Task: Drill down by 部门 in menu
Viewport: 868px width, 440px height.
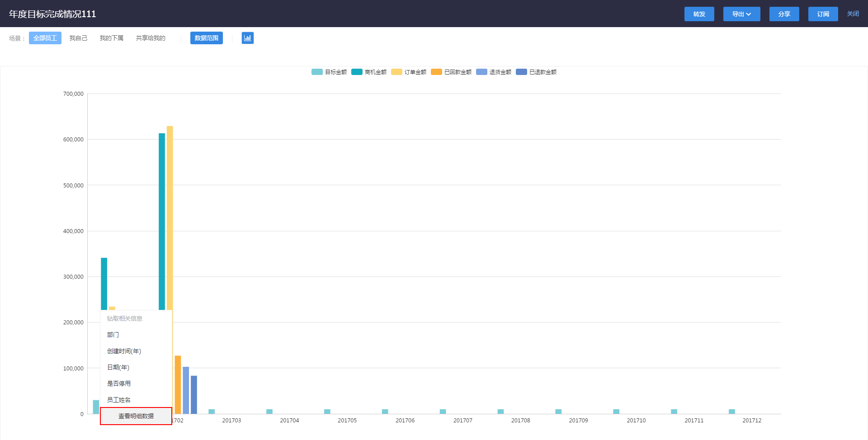Action: pos(113,335)
